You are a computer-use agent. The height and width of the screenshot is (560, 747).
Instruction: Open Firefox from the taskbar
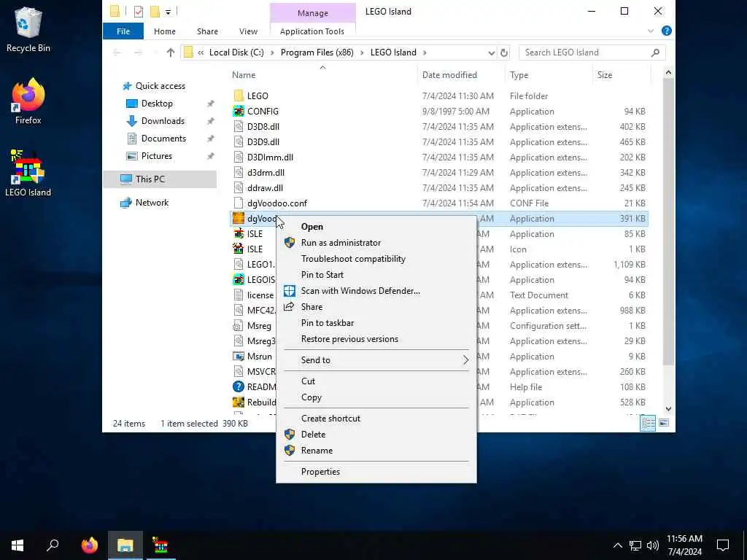click(x=90, y=545)
